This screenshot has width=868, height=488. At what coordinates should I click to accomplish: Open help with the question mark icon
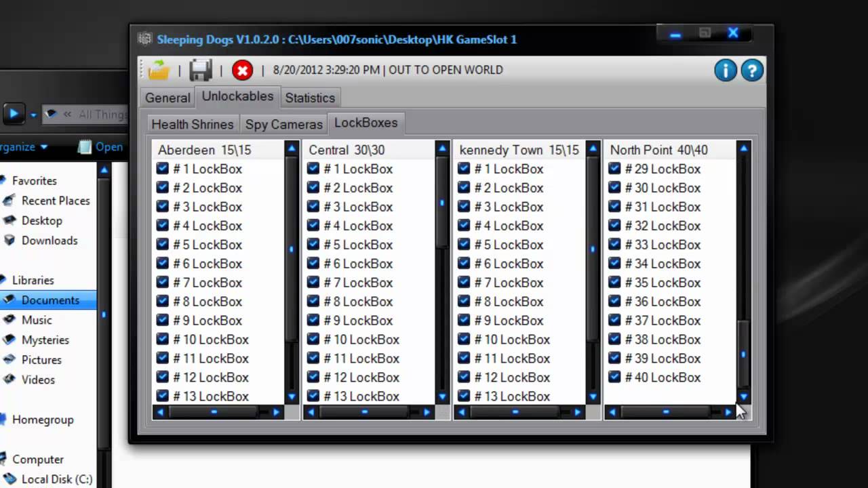pos(752,70)
